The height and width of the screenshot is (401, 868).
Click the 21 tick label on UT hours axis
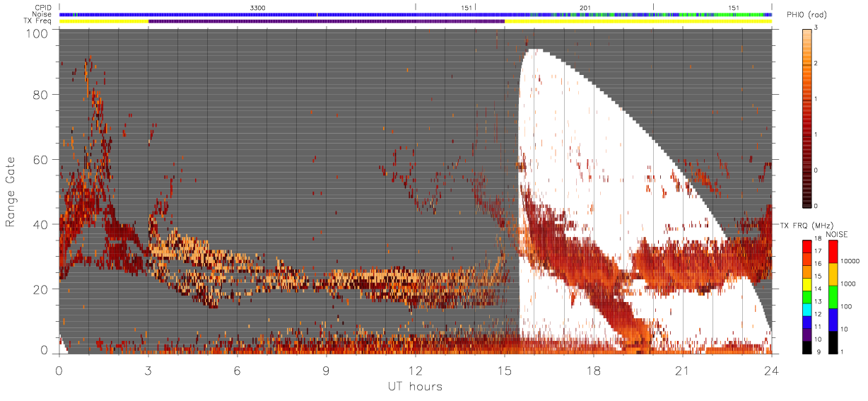682,369
